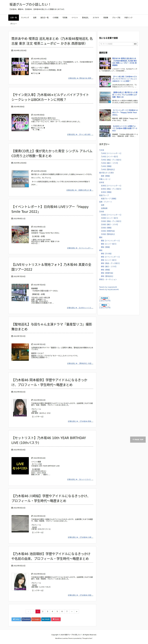Focus the サイト内検索 search field

click(116, 44)
